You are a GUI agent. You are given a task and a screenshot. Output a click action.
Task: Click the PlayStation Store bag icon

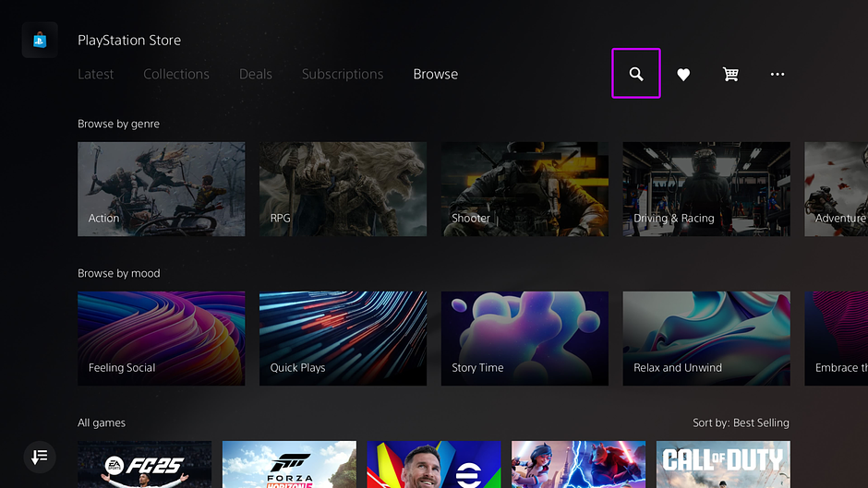pyautogui.click(x=40, y=40)
